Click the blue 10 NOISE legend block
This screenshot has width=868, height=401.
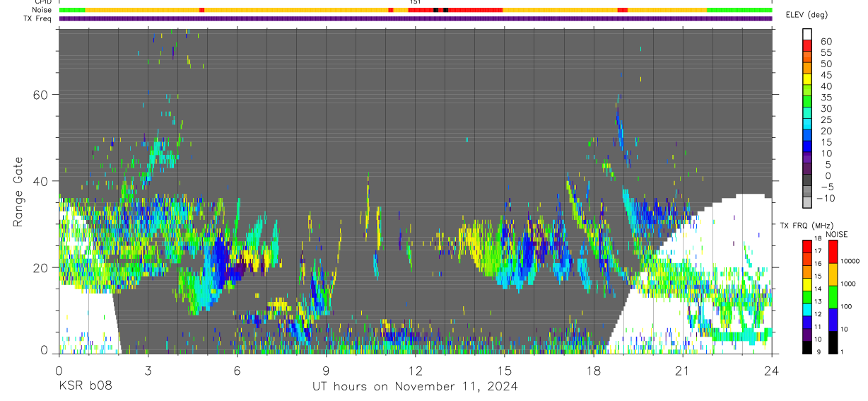point(833,320)
